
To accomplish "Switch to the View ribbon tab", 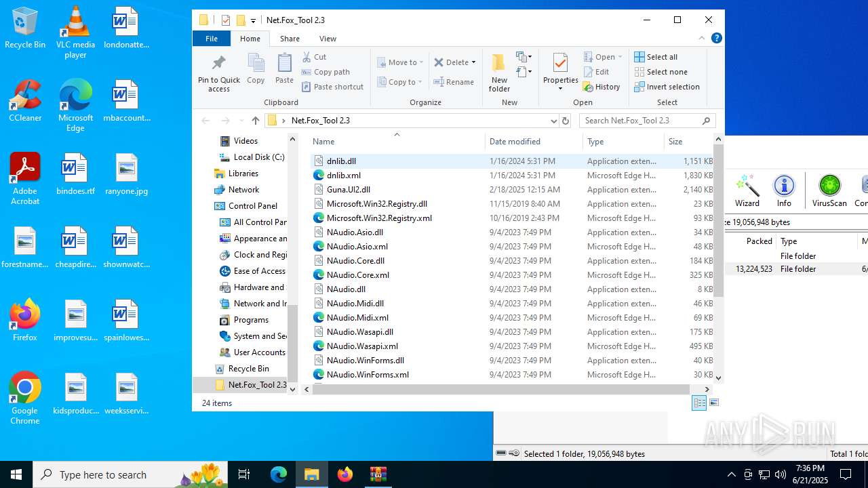I will tap(328, 39).
